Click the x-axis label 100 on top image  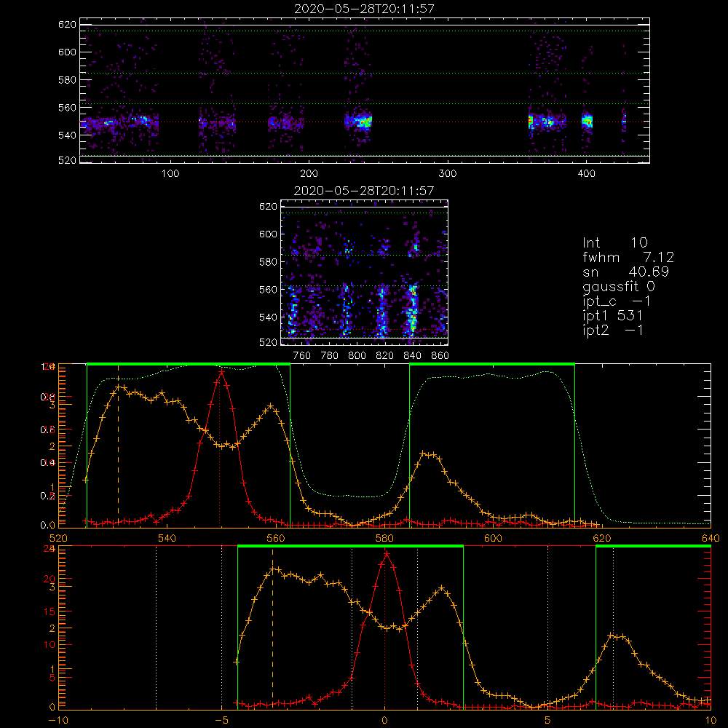pos(170,174)
